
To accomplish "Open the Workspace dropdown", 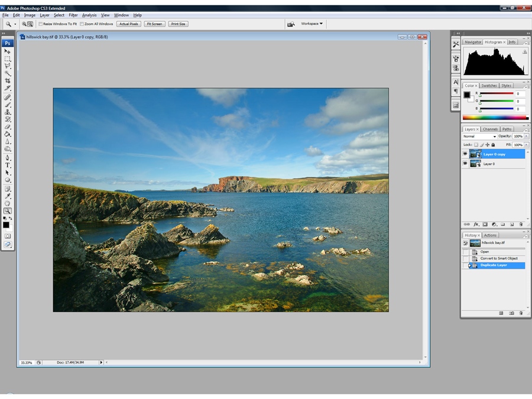I will [312, 24].
